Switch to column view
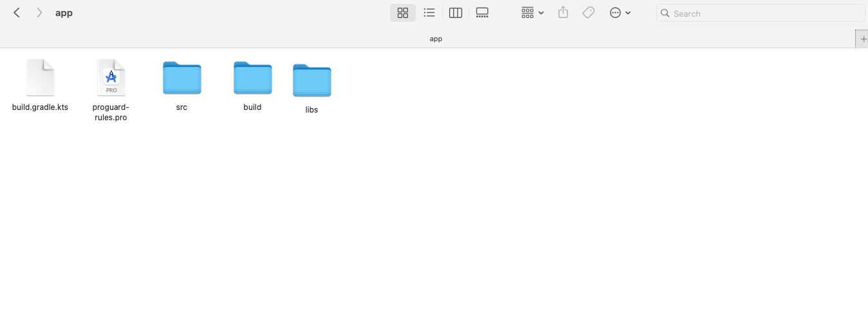 click(x=456, y=13)
